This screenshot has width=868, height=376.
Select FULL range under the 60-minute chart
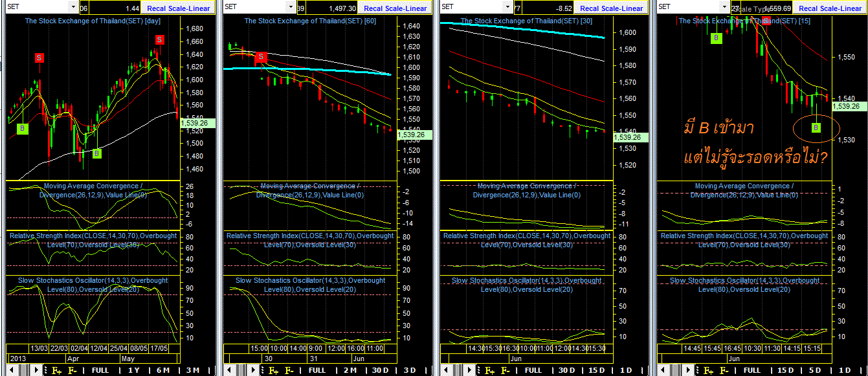[x=317, y=370]
